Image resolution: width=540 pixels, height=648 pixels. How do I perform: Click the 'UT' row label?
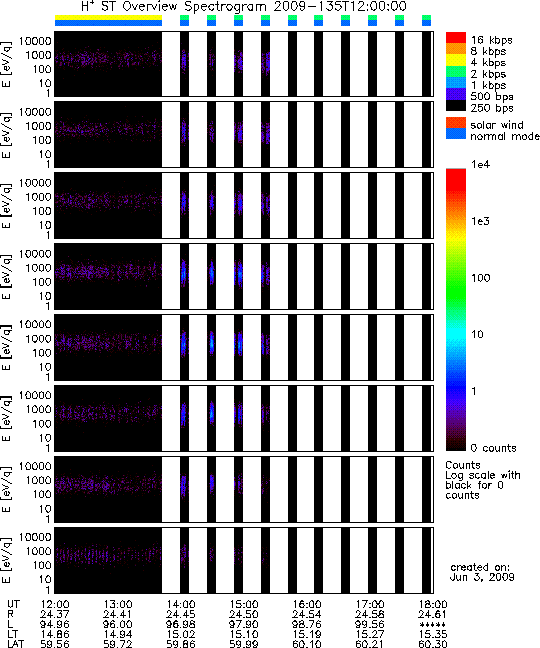(x=13, y=605)
